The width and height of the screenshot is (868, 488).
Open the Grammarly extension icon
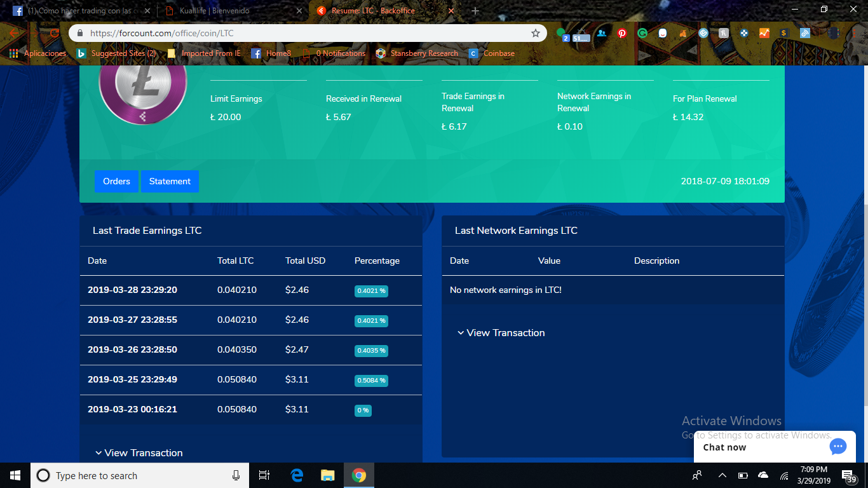coord(642,33)
